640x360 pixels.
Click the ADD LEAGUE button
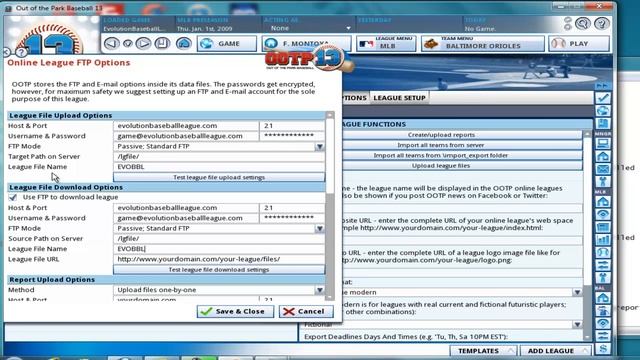coord(556,351)
